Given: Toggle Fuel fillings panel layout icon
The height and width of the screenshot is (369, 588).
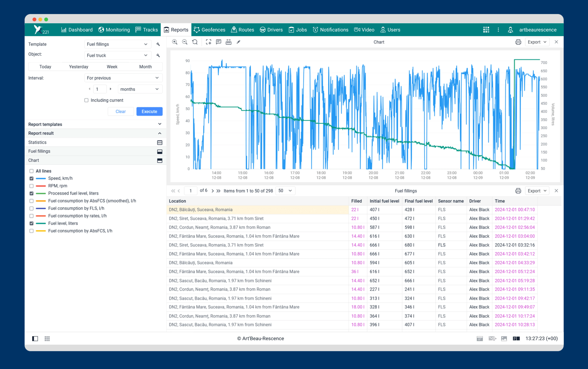Looking at the screenshot, I should [x=160, y=151].
